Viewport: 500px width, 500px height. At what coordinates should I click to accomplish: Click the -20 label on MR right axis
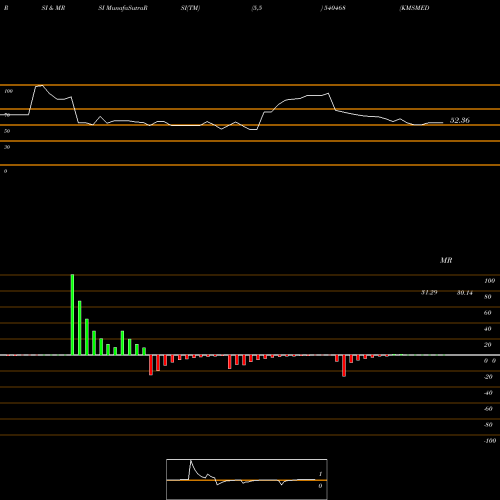[488, 377]
